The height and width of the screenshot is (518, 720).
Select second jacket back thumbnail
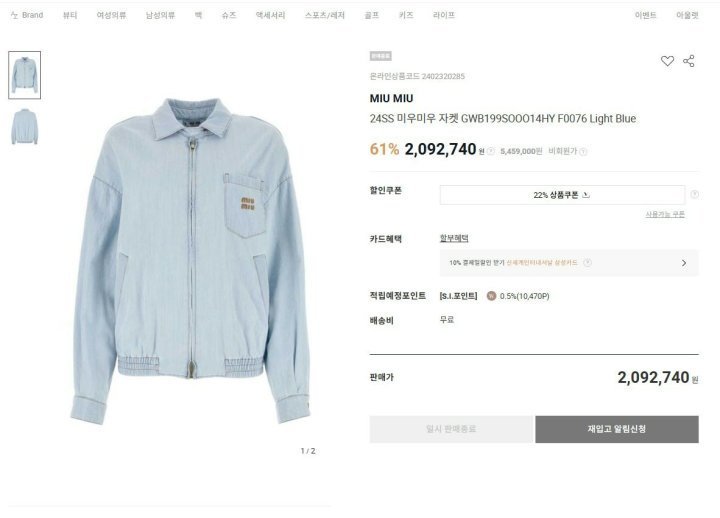point(24,127)
